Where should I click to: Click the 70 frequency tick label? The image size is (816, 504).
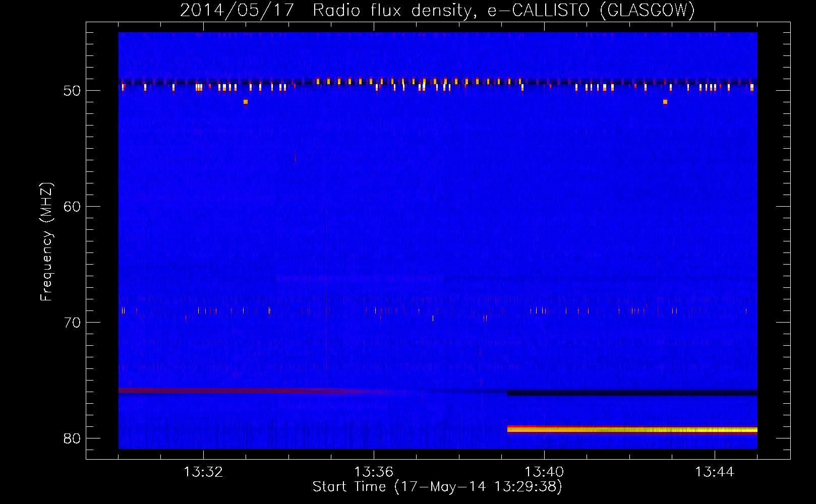tap(72, 323)
